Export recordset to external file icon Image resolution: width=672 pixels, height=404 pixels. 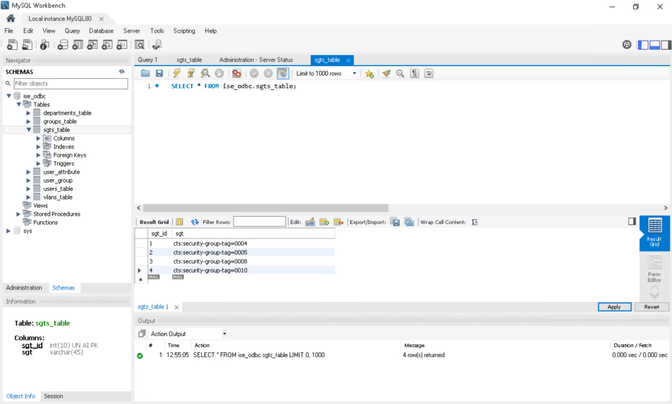395,222
